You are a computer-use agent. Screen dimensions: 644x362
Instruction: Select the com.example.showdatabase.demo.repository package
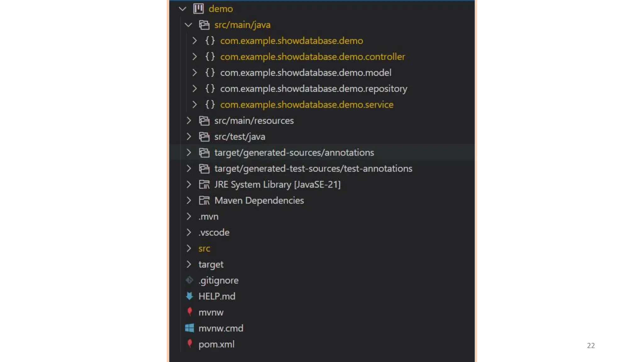[313, 89]
